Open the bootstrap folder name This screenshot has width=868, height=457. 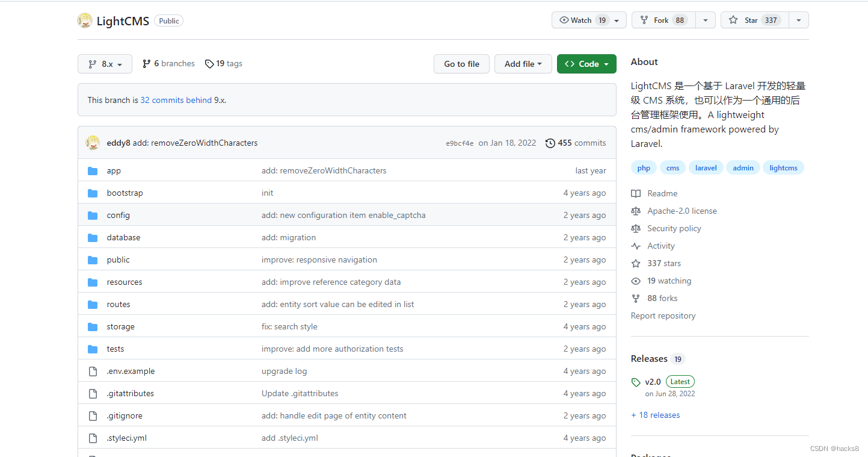tap(125, 193)
